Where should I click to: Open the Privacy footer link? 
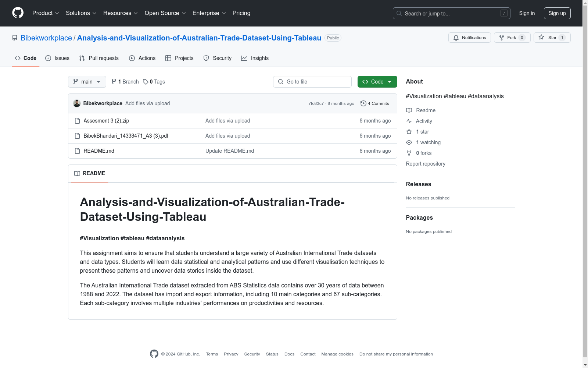point(231,354)
